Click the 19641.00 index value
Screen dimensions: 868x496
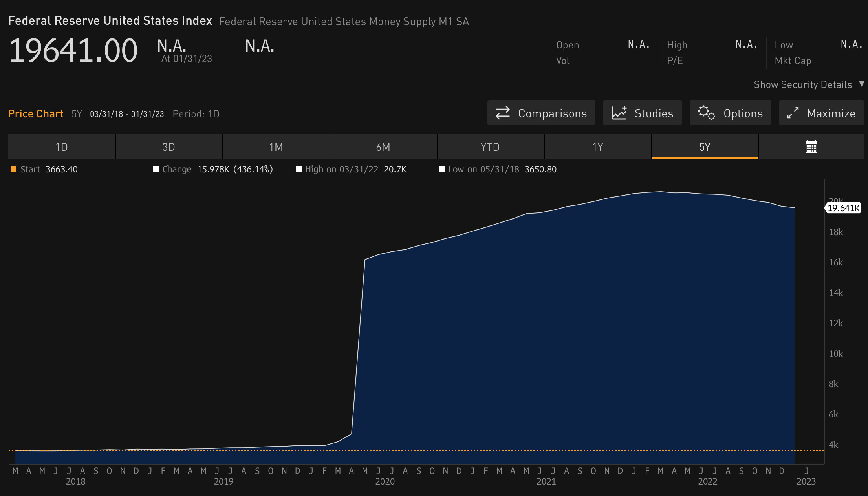[x=73, y=50]
